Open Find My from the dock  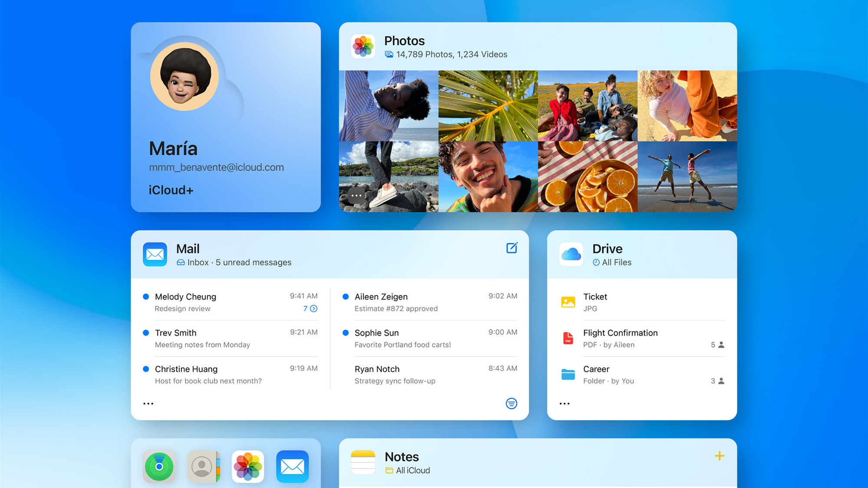(x=159, y=466)
